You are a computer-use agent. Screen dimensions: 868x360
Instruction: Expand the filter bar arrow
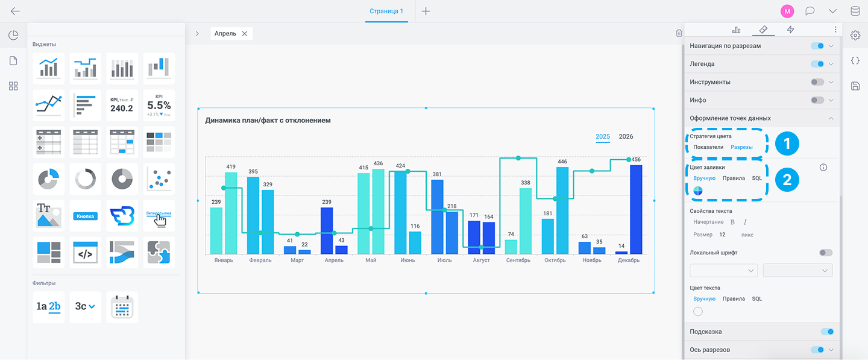coord(197,34)
